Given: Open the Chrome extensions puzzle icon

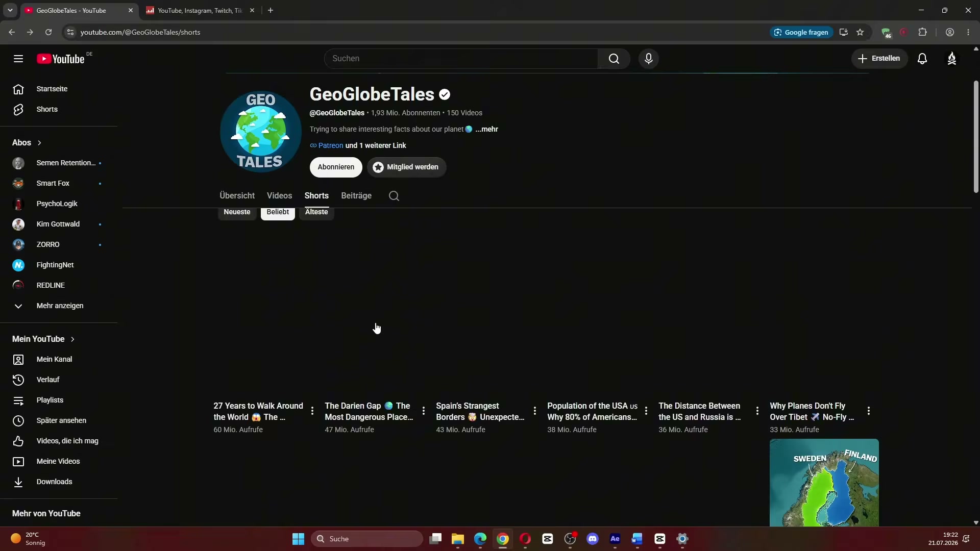Looking at the screenshot, I should (922, 32).
